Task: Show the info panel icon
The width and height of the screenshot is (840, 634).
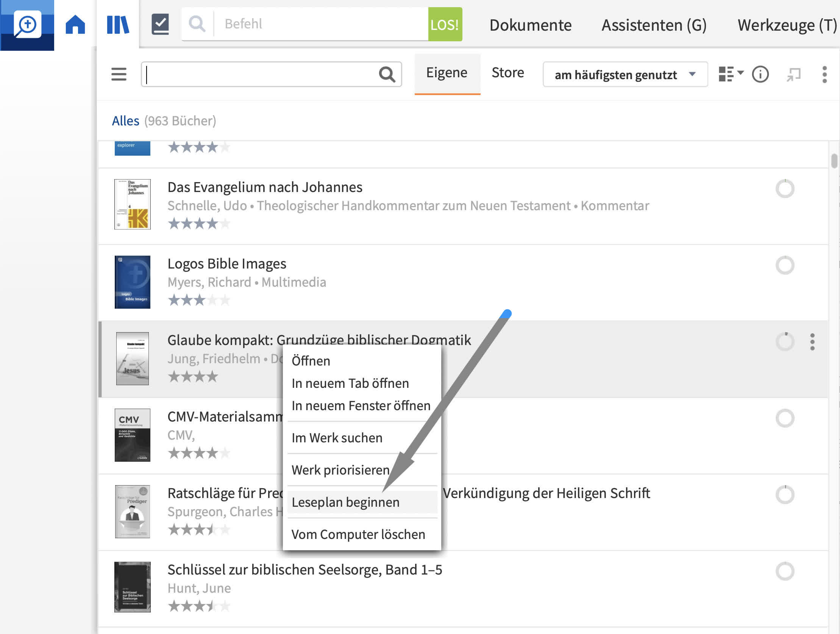Action: 760,74
